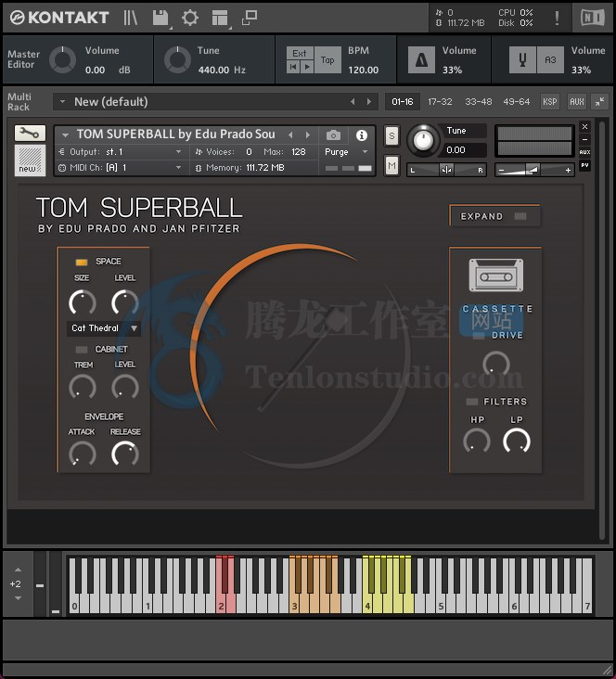Go to next multi with right arrow
The height and width of the screenshot is (679, 616).
pyautogui.click(x=368, y=102)
